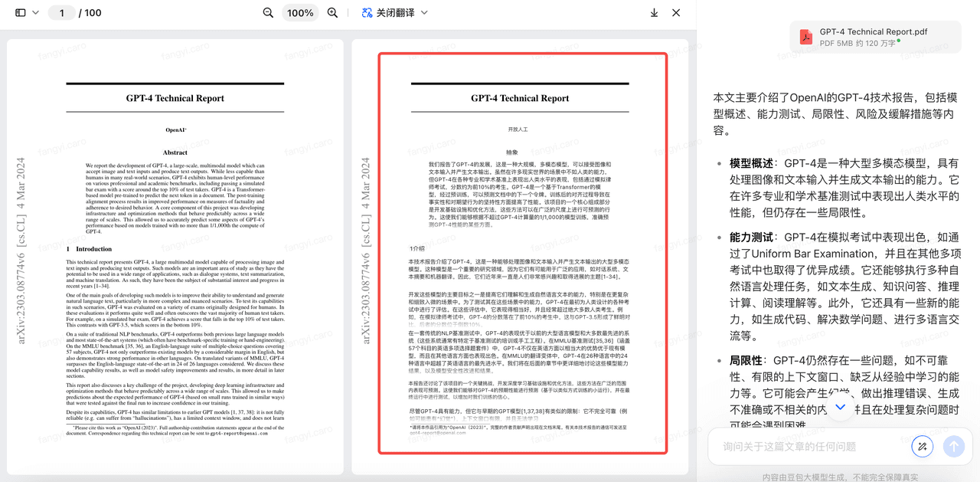Click the translation icon beside 关闭翻译
This screenshot has height=482, width=980.
(367, 13)
